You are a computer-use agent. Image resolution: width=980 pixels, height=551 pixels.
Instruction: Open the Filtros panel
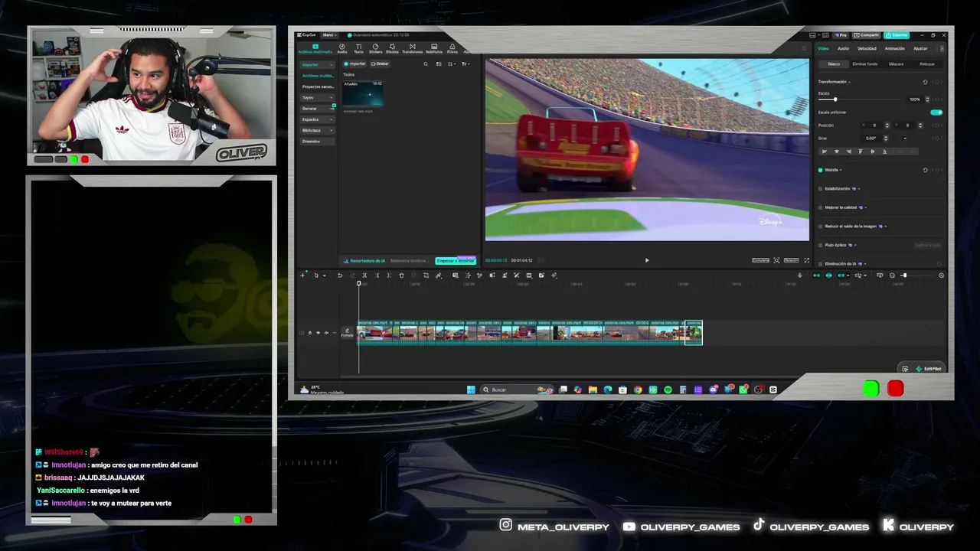pyautogui.click(x=452, y=49)
